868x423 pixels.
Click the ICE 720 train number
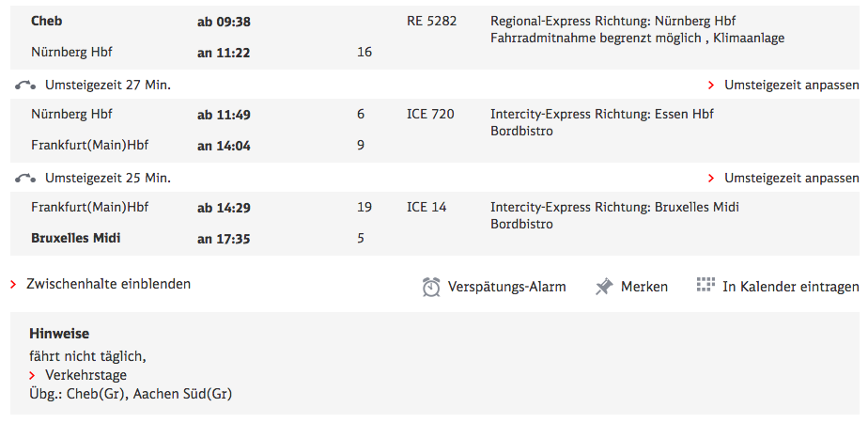coord(430,115)
